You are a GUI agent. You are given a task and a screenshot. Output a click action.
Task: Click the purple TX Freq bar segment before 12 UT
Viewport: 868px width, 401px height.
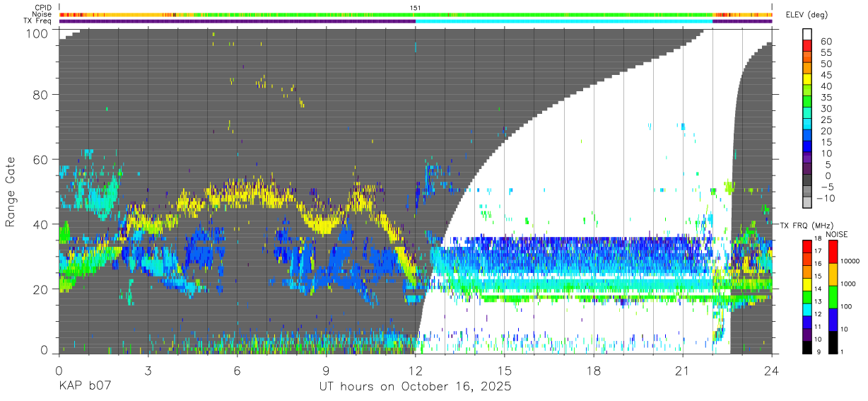(x=237, y=21)
